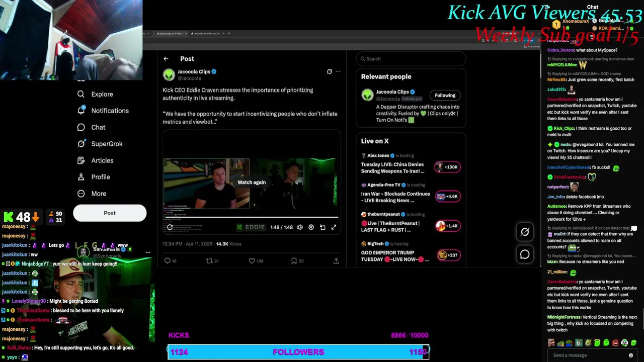644x362 pixels.
Task: Click the Articles document icon
Action: [81, 160]
